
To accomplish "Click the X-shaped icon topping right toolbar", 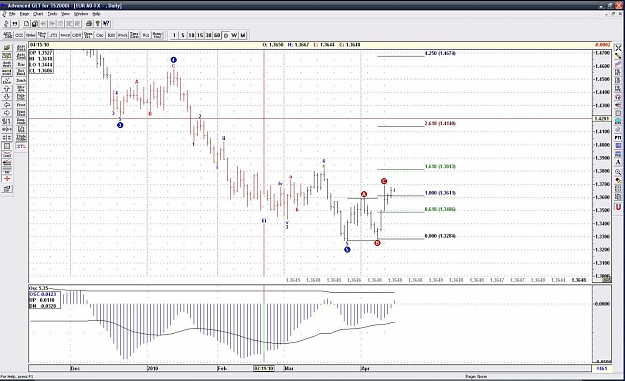I will (x=618, y=47).
